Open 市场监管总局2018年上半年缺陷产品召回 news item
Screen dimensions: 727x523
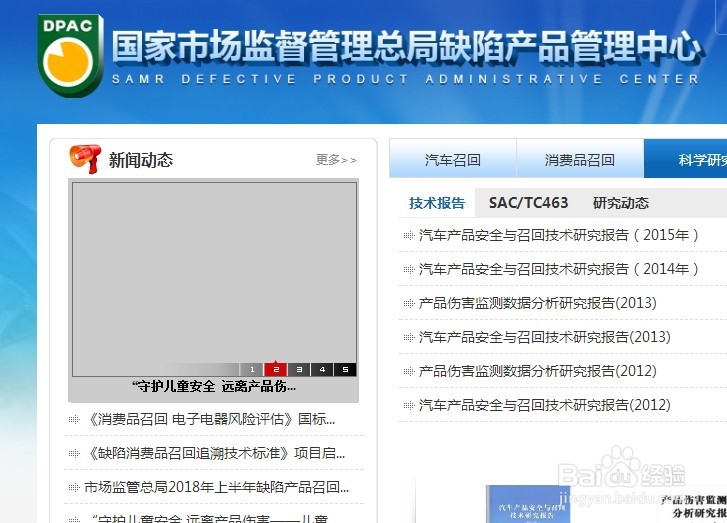point(217,487)
